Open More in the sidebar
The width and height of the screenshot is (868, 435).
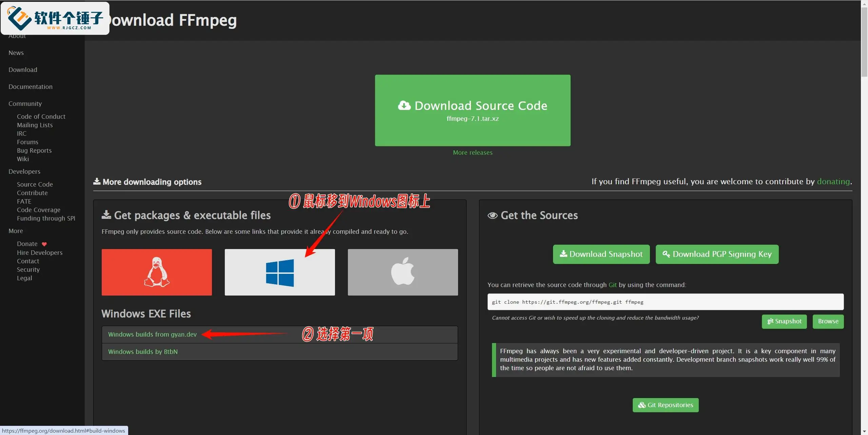[x=16, y=231]
